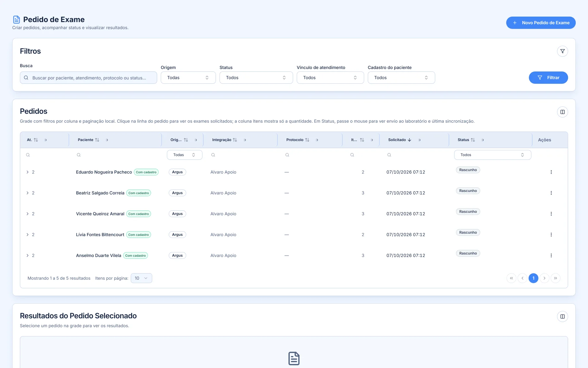This screenshot has height=368, width=588.
Task: Go to the previous page arrow
Action: (x=522, y=278)
